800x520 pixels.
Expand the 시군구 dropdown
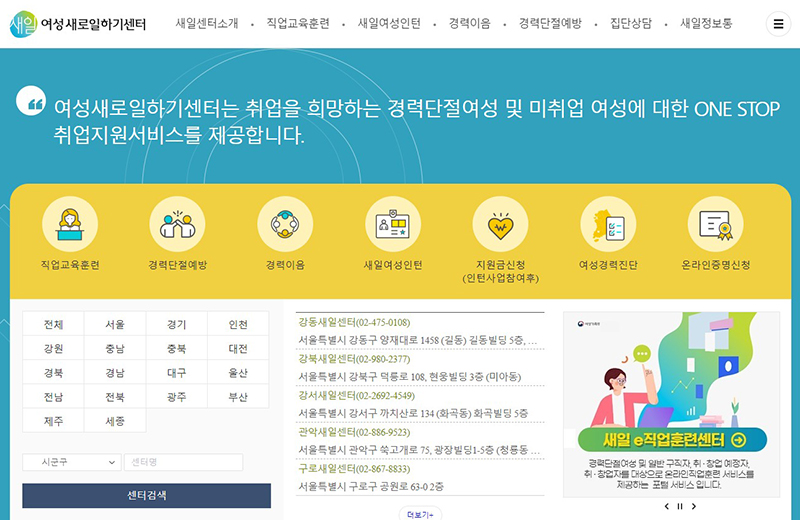tap(71, 462)
